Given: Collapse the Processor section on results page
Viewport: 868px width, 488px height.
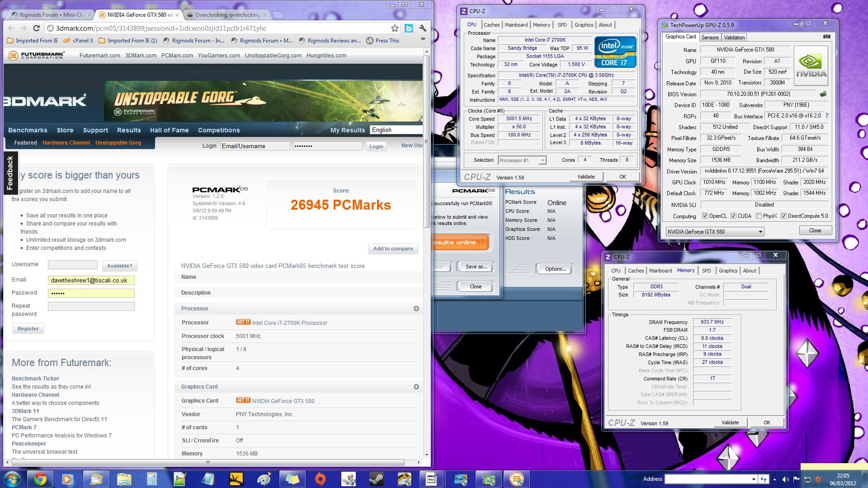Looking at the screenshot, I should click(x=416, y=309).
